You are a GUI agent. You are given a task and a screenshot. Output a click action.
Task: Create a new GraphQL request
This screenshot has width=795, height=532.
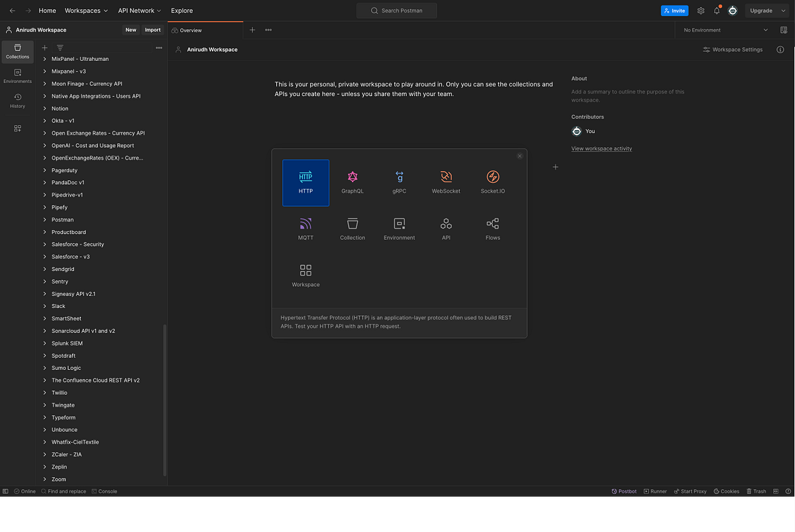tap(352, 182)
